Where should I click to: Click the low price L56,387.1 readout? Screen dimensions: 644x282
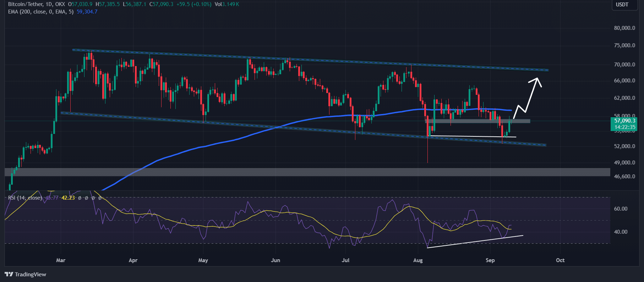[x=135, y=4]
